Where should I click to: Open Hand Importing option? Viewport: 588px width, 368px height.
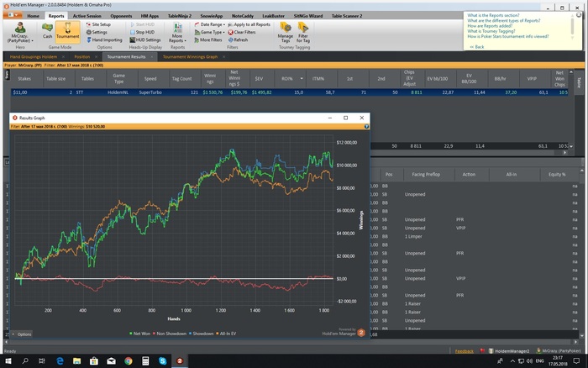(x=104, y=39)
